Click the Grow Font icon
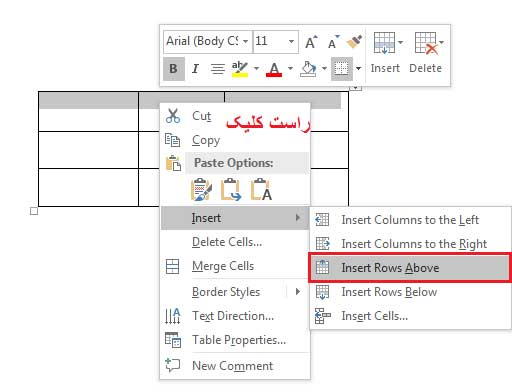 (x=311, y=42)
